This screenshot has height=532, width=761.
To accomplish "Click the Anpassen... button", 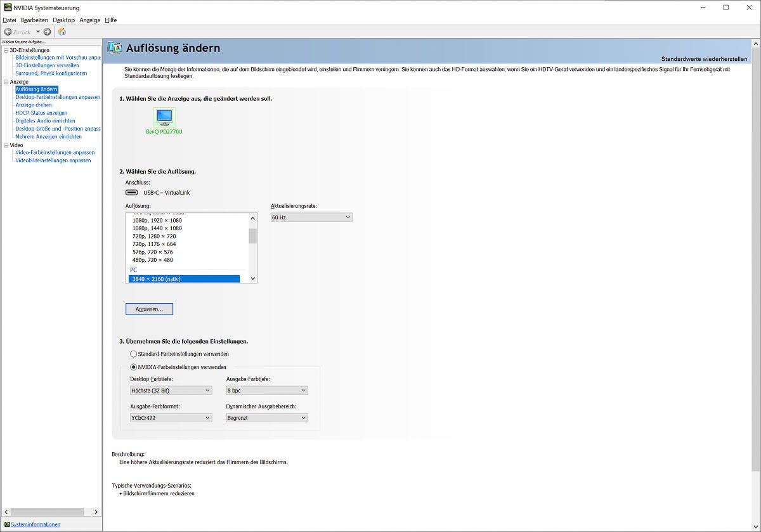I will tap(149, 309).
